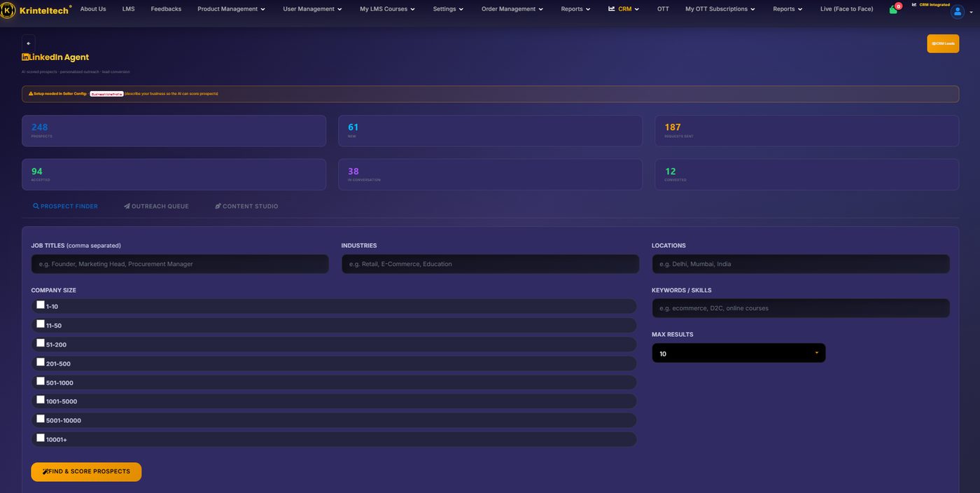Go back using the left arrow button
980x493 pixels.
pos(29,43)
